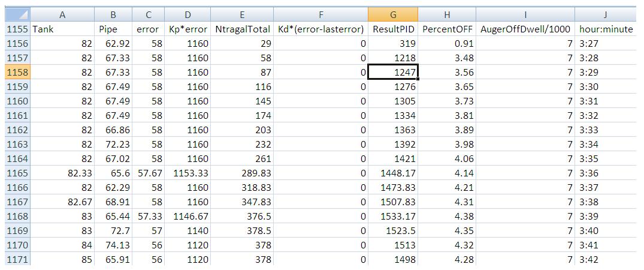Screen dimensions: 644x270
Task: Click the time cell showing 3:36
Action: 606,173
